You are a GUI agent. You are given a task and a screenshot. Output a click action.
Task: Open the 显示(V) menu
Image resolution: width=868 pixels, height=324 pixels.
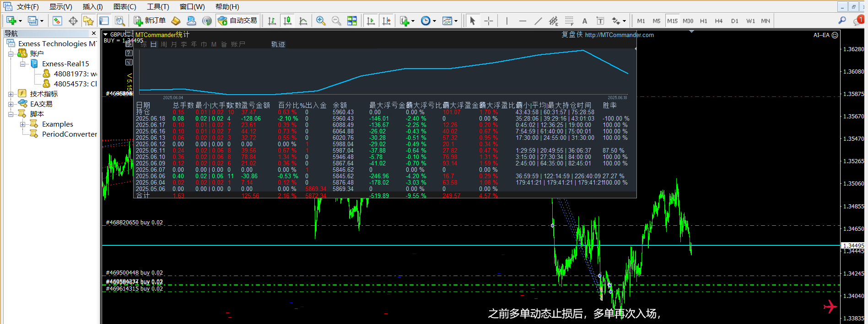(x=61, y=7)
